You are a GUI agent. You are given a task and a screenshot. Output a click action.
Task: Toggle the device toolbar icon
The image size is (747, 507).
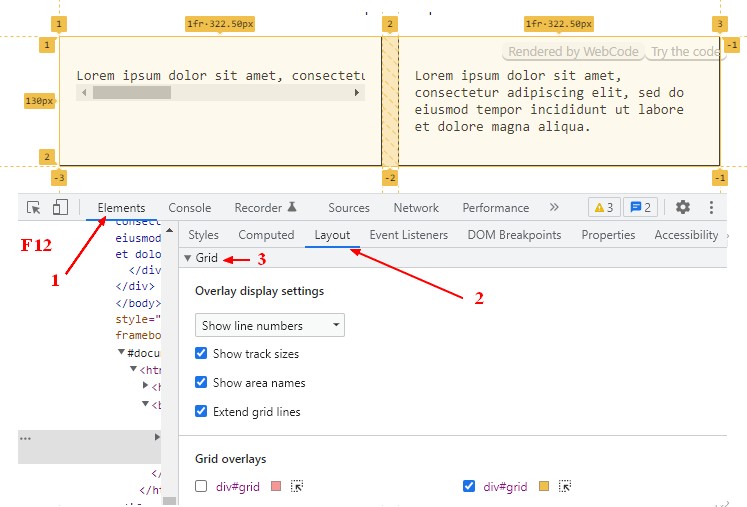click(x=60, y=208)
